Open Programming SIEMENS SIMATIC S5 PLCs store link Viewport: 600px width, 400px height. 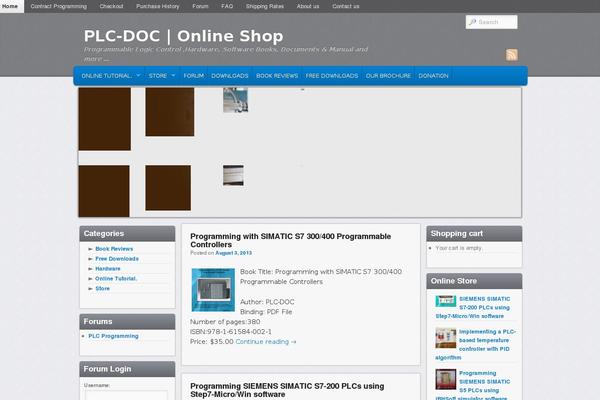pos(473,386)
